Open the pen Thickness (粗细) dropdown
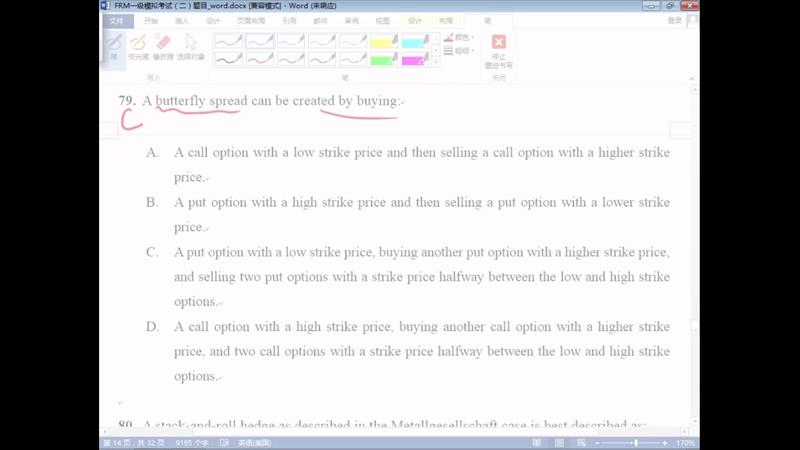The image size is (800, 450). tap(459, 51)
